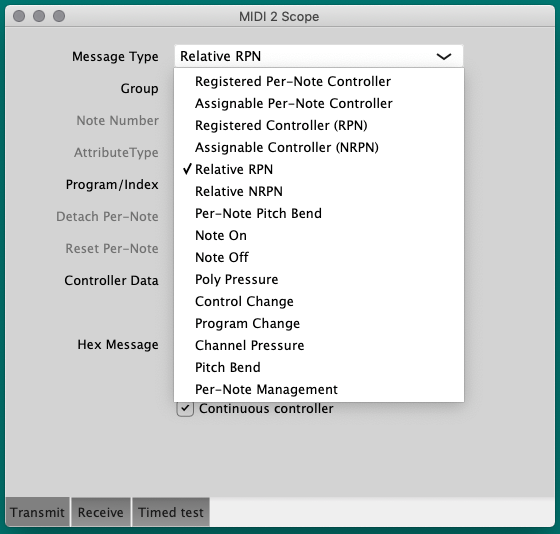Viewport: 560px width, 534px height.
Task: Click the Program/Index label
Action: pyautogui.click(x=112, y=185)
